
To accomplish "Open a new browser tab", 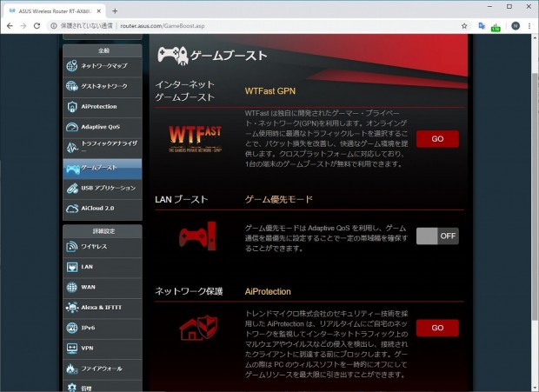I will 115,11.
